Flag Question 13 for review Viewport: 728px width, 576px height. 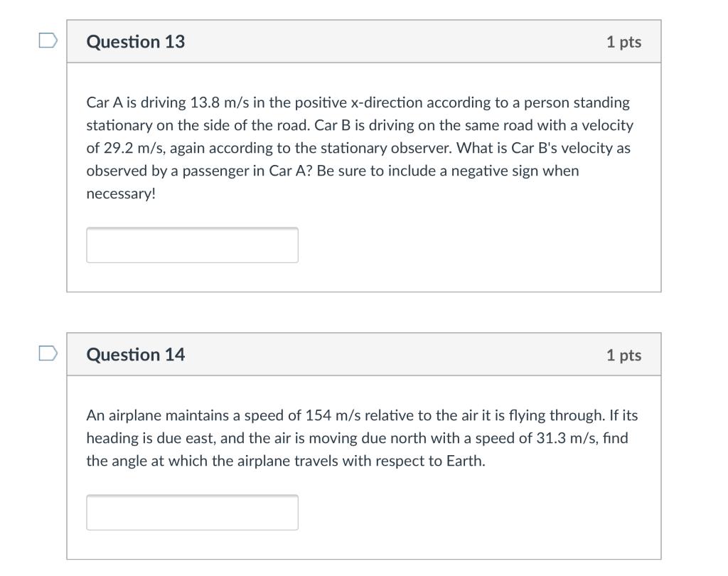[x=48, y=41]
